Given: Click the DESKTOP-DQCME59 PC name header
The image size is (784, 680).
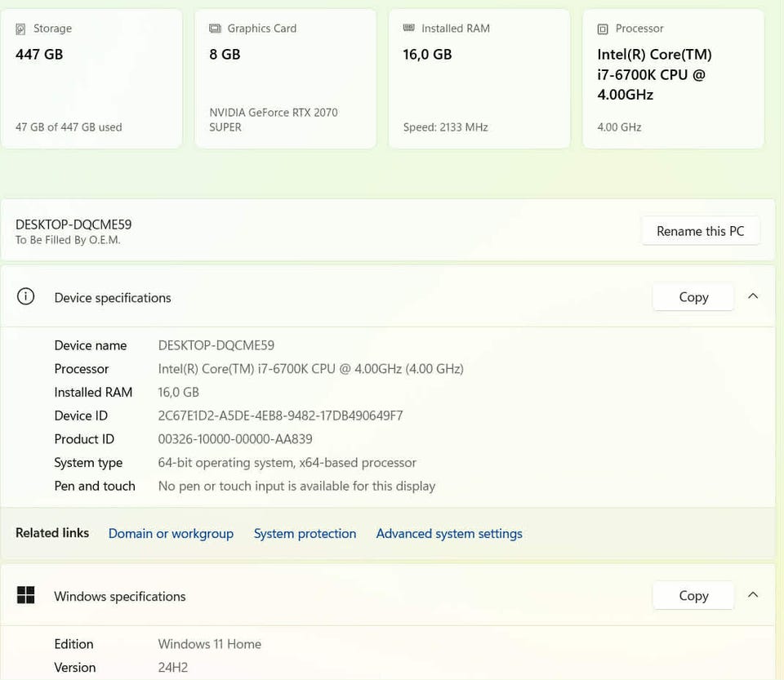Looking at the screenshot, I should [73, 224].
